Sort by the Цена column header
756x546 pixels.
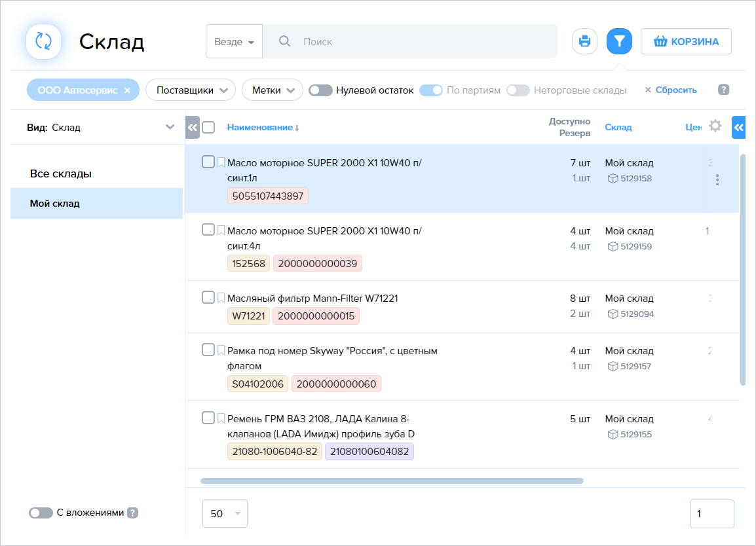coord(693,127)
